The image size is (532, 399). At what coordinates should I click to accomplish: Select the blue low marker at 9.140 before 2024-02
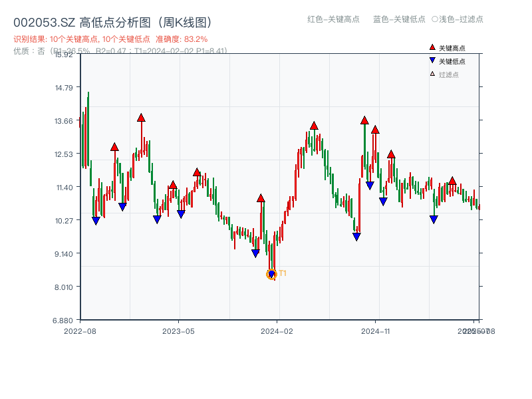point(255,253)
